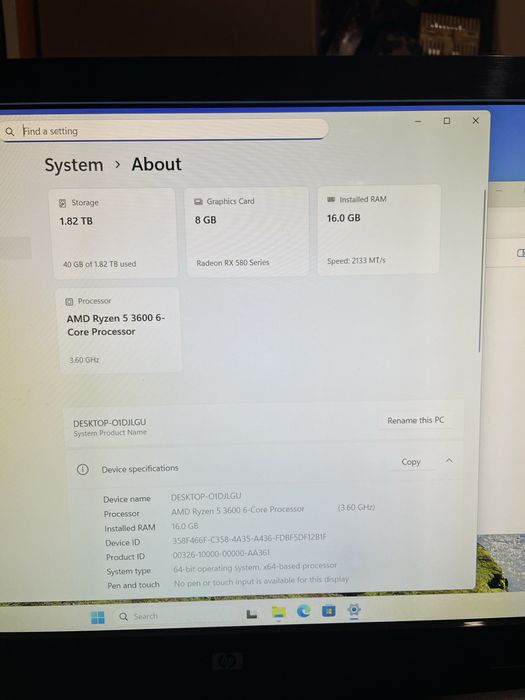Open File Explorer from the taskbar
The width and height of the screenshot is (525, 700).
pyautogui.click(x=279, y=612)
